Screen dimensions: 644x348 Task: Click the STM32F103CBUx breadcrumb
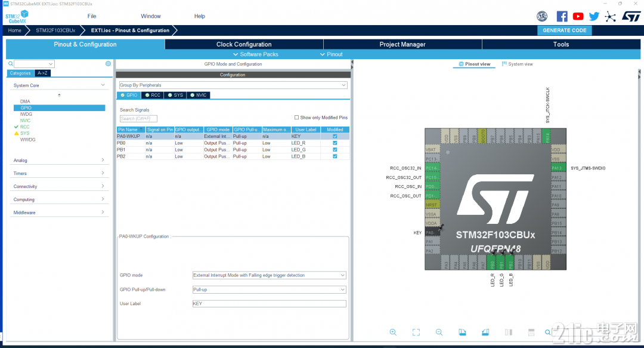click(x=55, y=30)
